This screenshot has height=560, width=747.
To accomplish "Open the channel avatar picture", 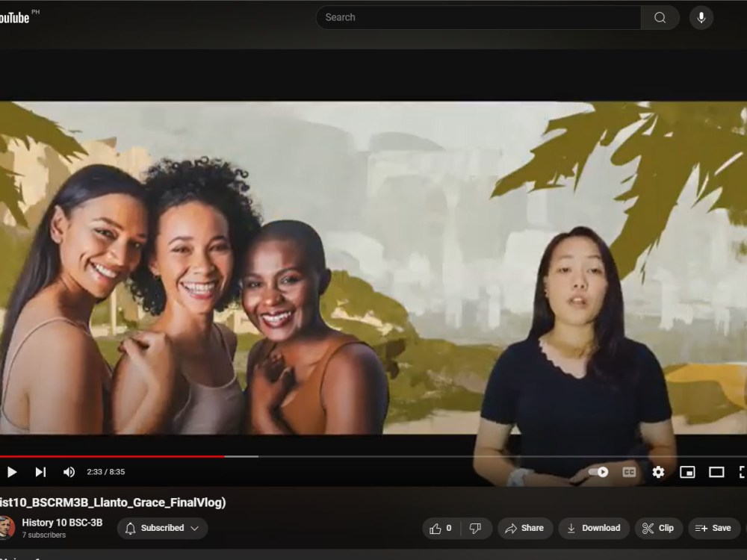I will pyautogui.click(x=7, y=528).
